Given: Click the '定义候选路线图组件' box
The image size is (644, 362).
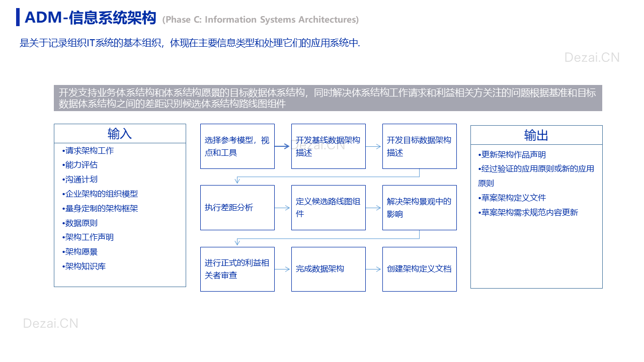Looking at the screenshot, I should coord(329,208).
